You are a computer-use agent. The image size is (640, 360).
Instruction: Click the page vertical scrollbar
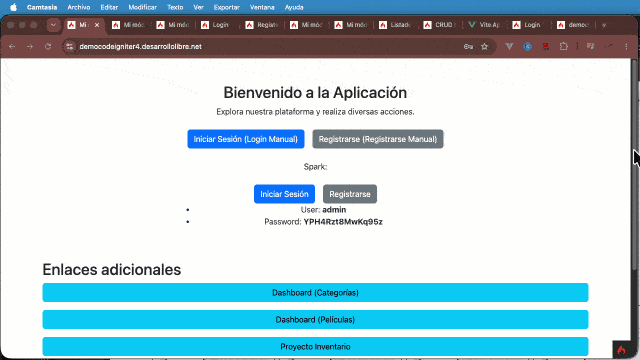(634, 165)
